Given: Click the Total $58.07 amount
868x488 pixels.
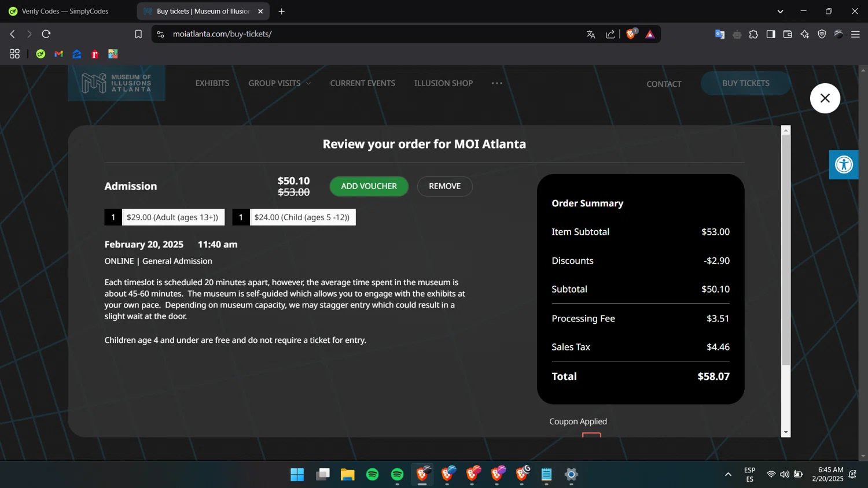Looking at the screenshot, I should click(713, 376).
